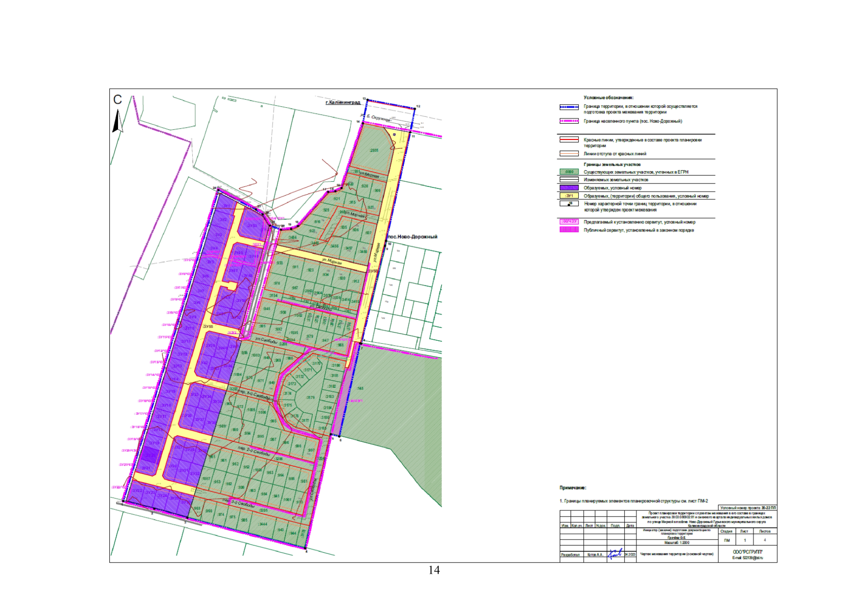Screen dimensions: 868x613
Task: Click the 'ООО "РСГРУПП"' company name
Action: 747,552
